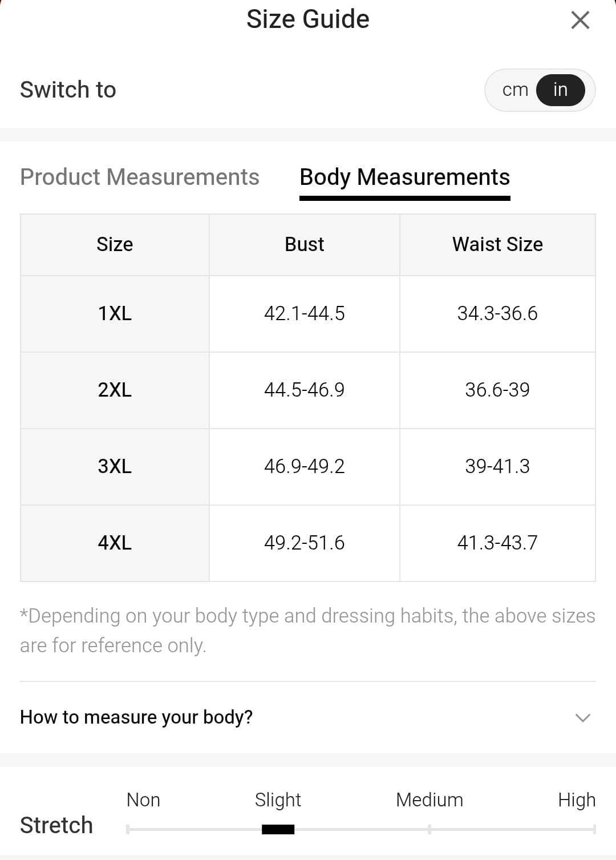Click the 2XL size row label
The image size is (616, 860).
[115, 390]
